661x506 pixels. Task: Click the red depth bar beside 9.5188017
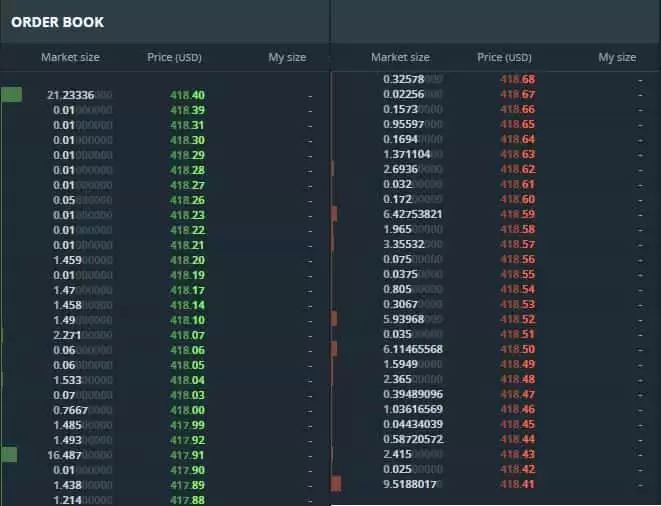[x=336, y=484]
